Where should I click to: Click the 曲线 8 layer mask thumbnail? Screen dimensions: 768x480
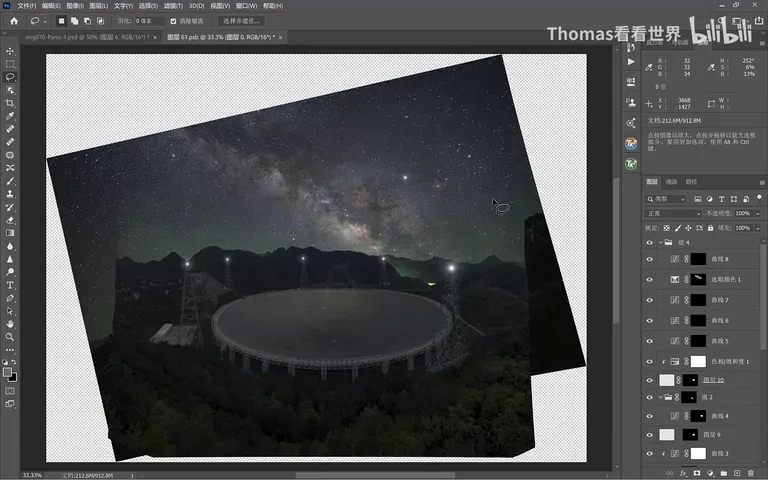click(x=698, y=259)
